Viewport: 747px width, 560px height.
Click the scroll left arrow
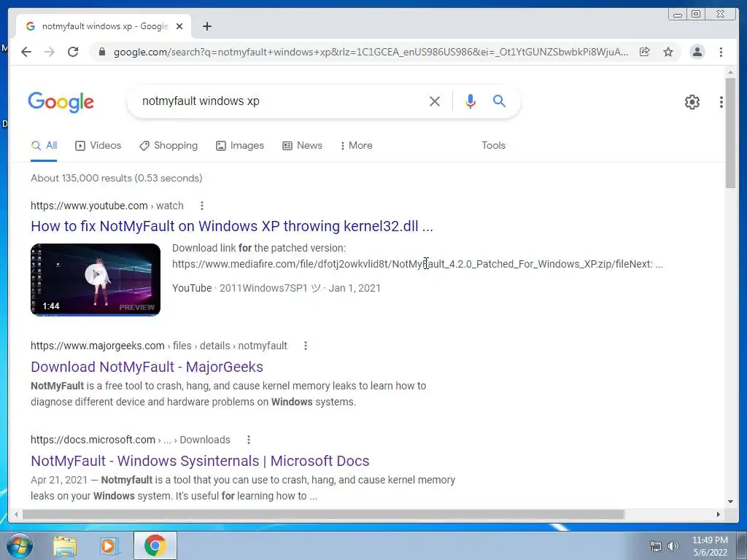tap(16, 515)
